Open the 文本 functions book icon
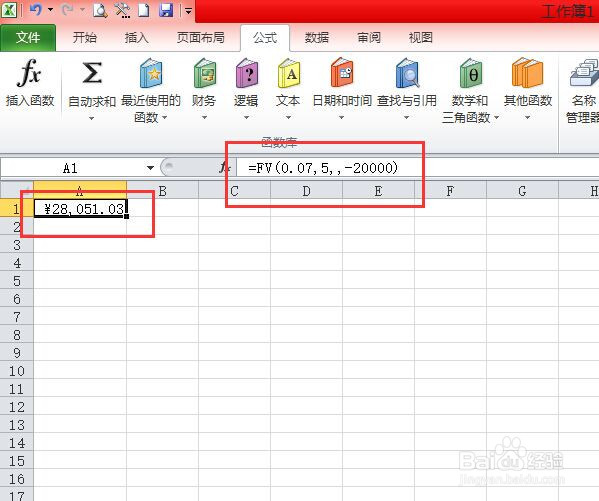This screenshot has height=501, width=599. [288, 73]
